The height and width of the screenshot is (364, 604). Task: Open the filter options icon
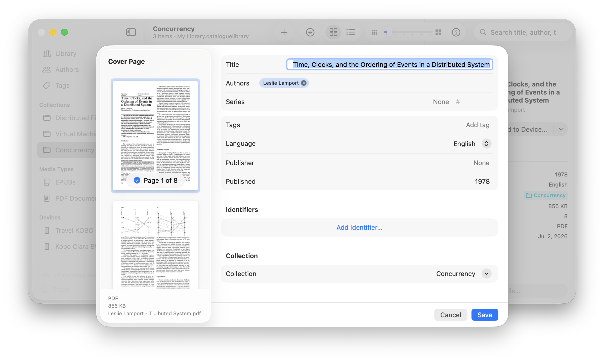click(x=310, y=32)
